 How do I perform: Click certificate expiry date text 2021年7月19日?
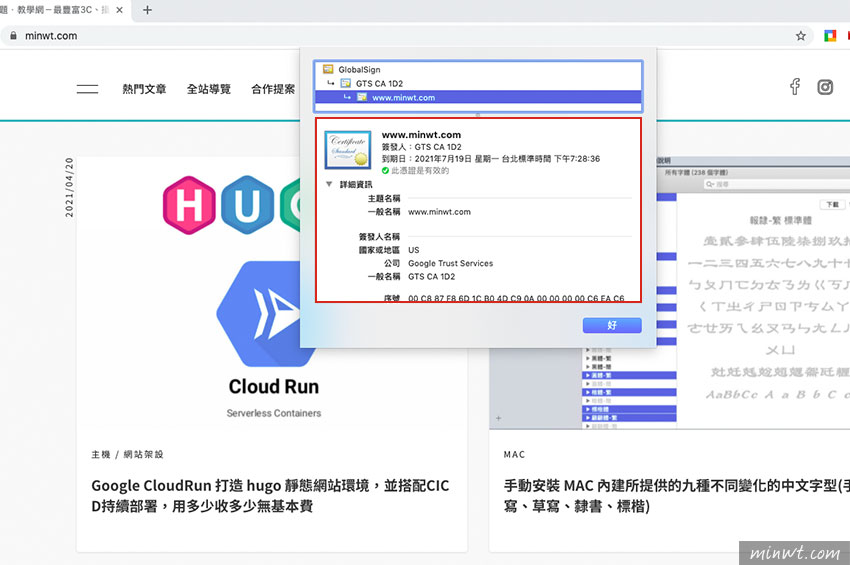pos(443,159)
